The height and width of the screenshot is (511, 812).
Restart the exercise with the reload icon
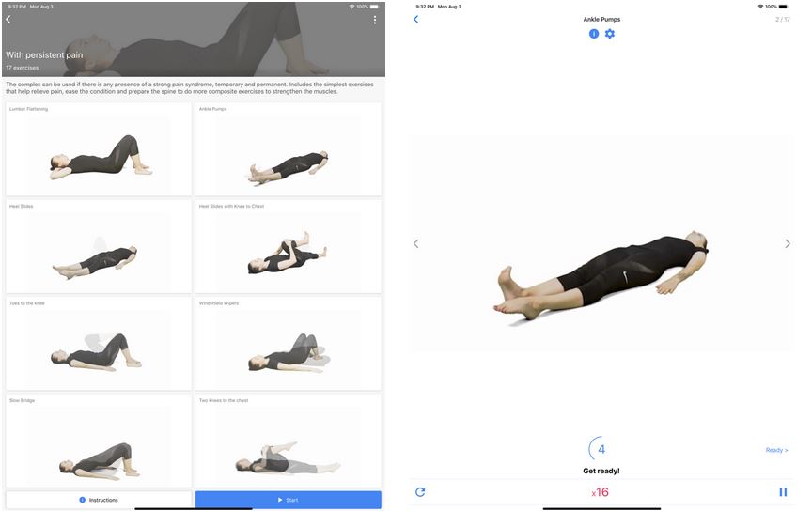(x=420, y=492)
